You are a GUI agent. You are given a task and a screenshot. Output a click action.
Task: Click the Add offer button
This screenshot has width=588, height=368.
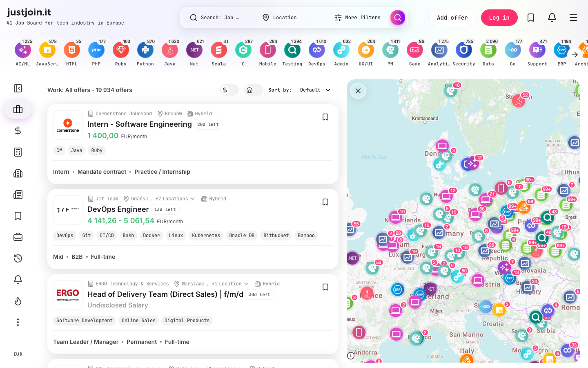tap(452, 18)
